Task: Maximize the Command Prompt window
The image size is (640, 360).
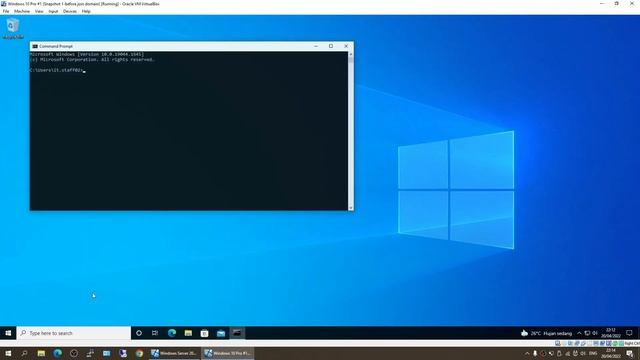Action: (331, 46)
